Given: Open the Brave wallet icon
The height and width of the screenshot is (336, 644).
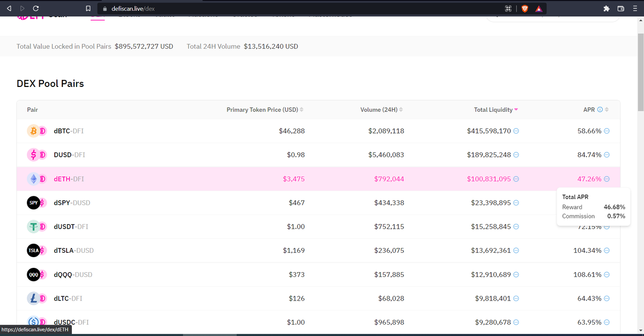Looking at the screenshot, I should coord(621,9).
